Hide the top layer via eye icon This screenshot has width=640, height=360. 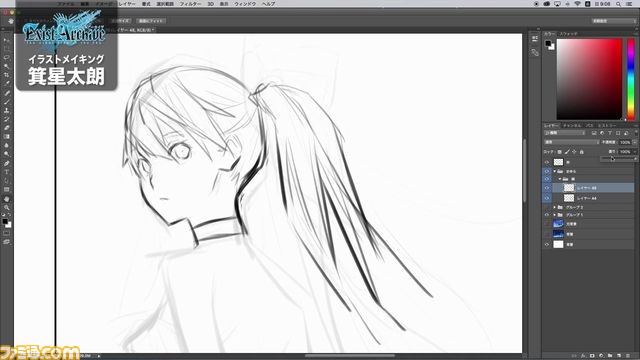click(547, 162)
